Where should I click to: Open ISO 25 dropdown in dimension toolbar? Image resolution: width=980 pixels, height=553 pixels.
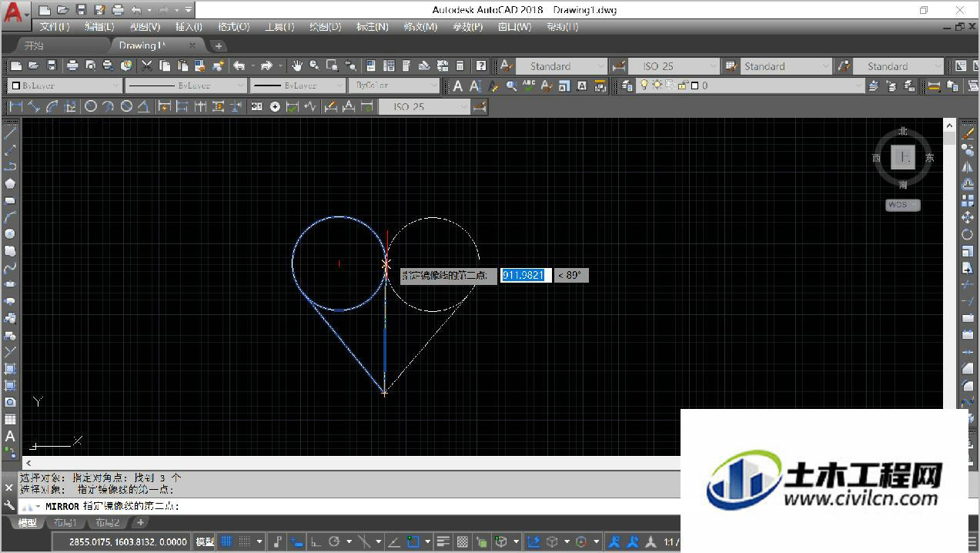(424, 106)
